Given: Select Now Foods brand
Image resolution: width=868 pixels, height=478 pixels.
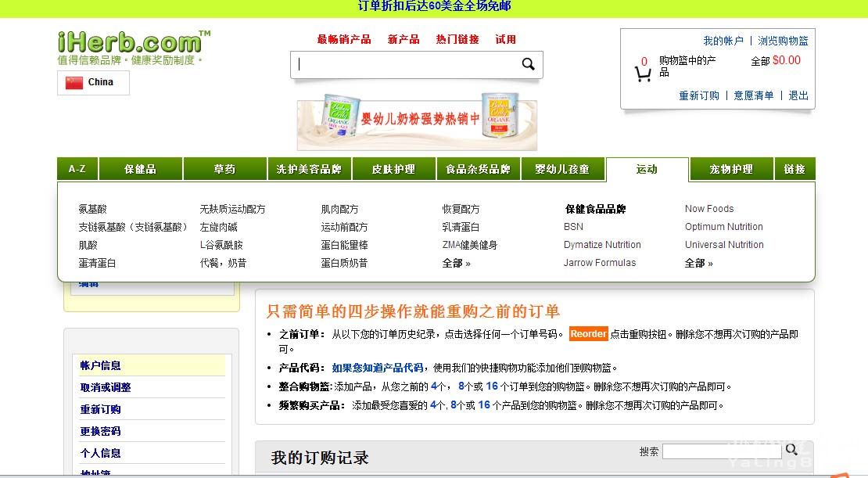Looking at the screenshot, I should click(x=709, y=208).
